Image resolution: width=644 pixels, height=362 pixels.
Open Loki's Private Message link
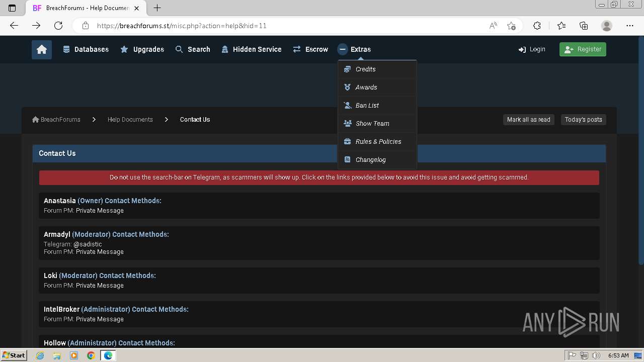pyautogui.click(x=100, y=286)
